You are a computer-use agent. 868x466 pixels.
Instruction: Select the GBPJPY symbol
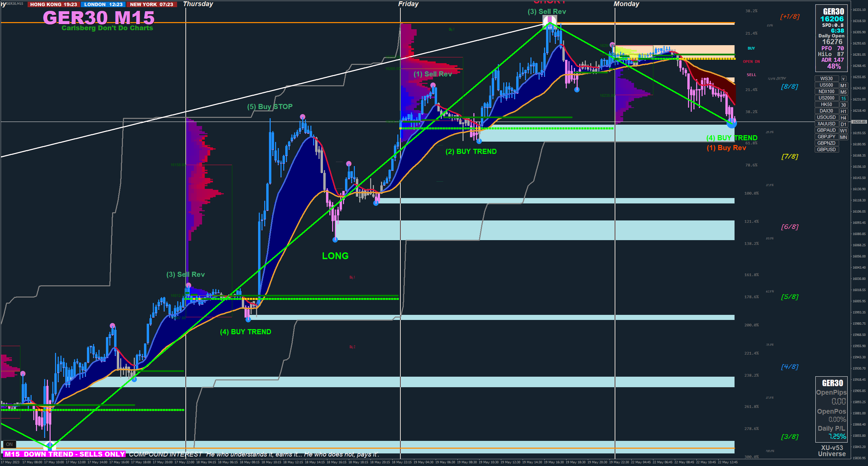click(826, 137)
